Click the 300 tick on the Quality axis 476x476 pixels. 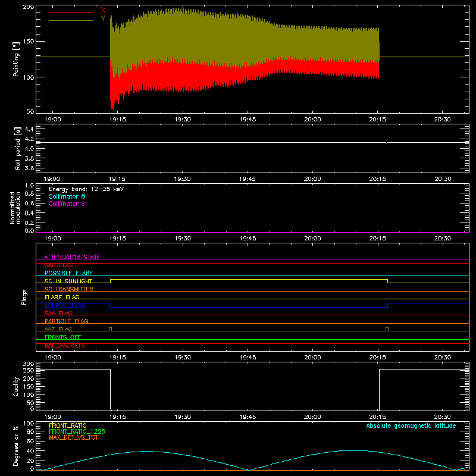29,364
